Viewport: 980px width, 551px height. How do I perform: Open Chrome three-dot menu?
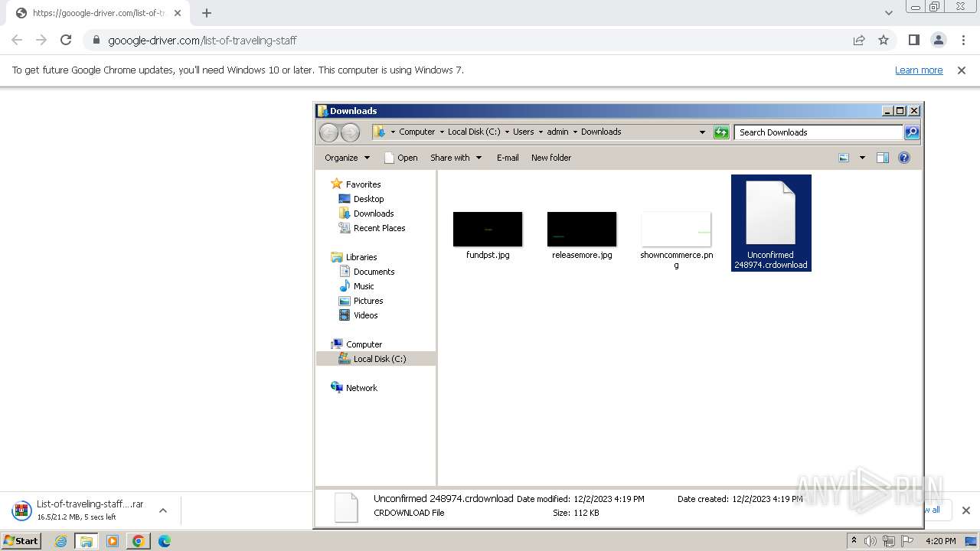coord(963,40)
